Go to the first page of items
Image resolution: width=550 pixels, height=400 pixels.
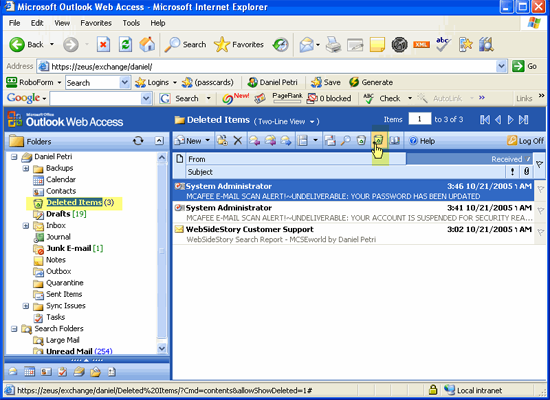click(x=485, y=120)
